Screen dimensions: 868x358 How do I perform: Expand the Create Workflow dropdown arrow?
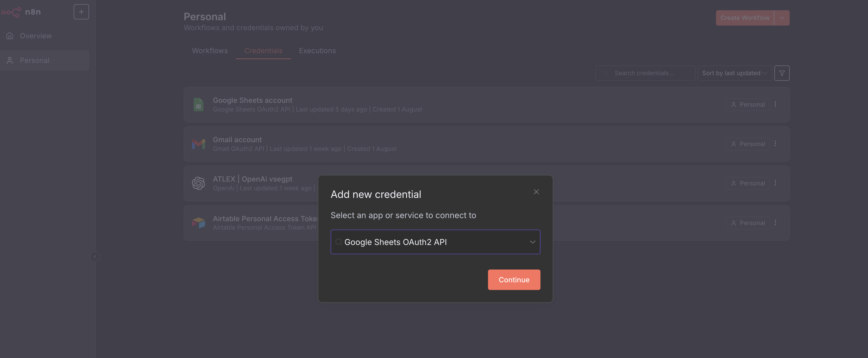click(782, 18)
